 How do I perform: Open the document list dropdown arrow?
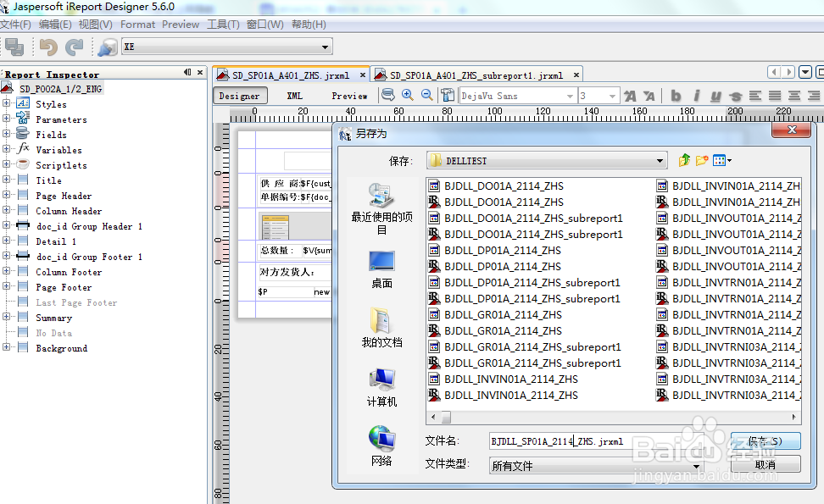[805, 72]
